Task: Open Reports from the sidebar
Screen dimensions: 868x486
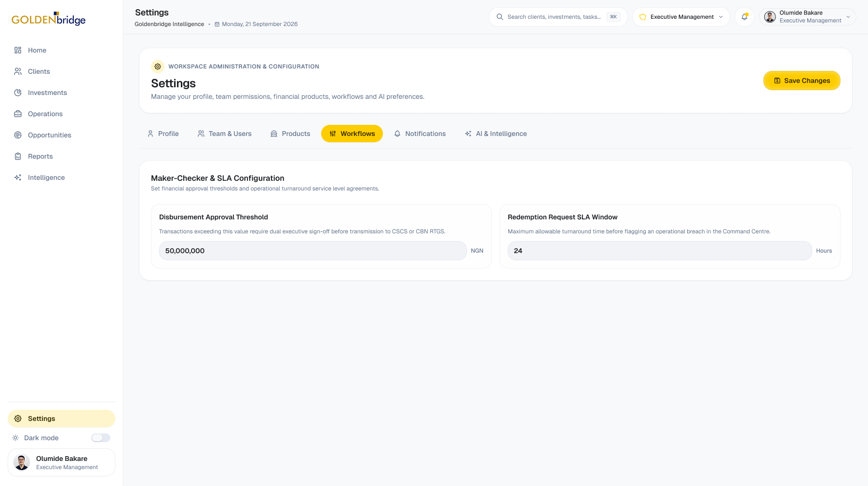Action: pos(61,156)
